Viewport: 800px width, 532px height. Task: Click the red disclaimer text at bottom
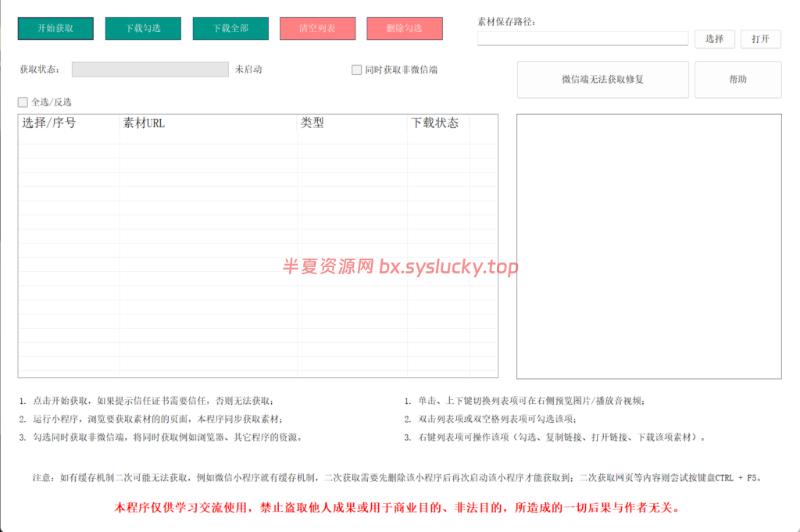397,508
